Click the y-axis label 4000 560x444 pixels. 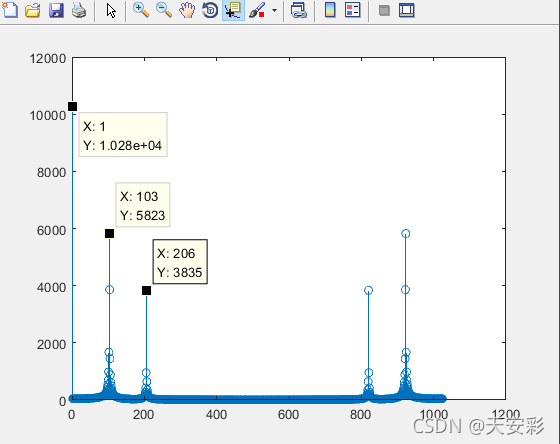pos(51,287)
